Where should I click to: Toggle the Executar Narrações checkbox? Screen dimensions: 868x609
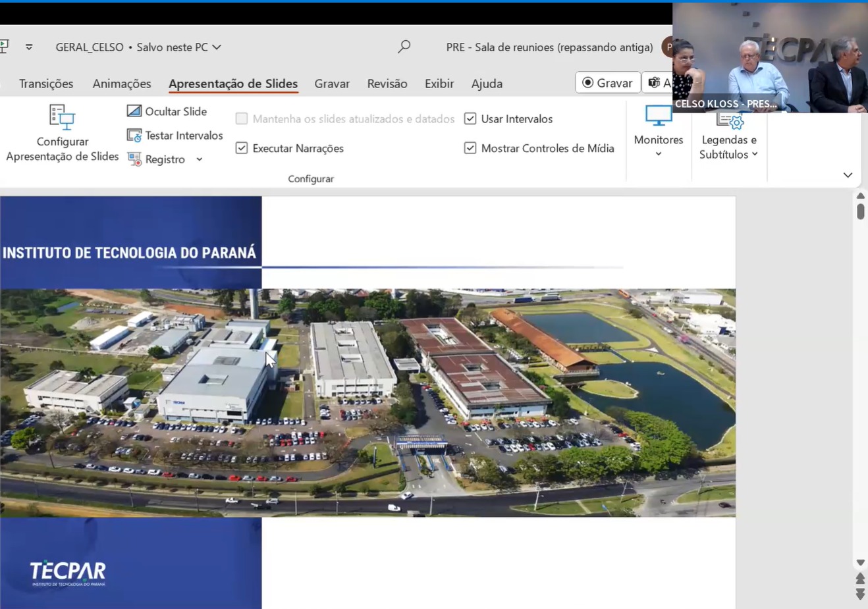[x=242, y=148]
